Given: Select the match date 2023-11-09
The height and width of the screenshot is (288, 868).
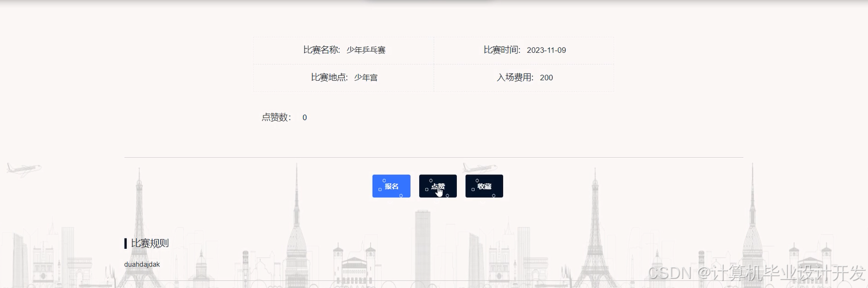Looking at the screenshot, I should 546,50.
